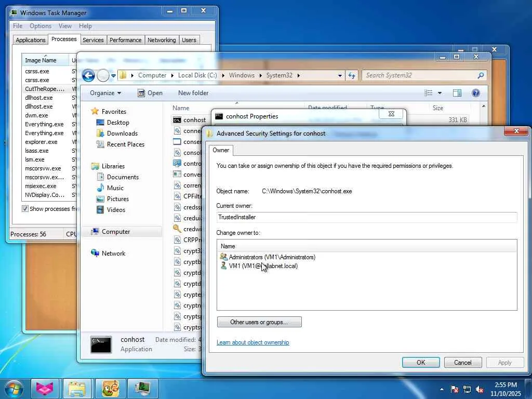Switch to the Users tab in Task Manager
This screenshot has width=532, height=399.
click(x=189, y=40)
